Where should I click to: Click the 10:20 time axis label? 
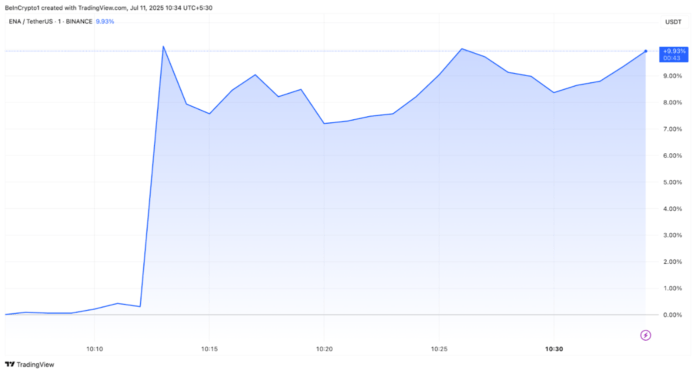click(x=324, y=349)
